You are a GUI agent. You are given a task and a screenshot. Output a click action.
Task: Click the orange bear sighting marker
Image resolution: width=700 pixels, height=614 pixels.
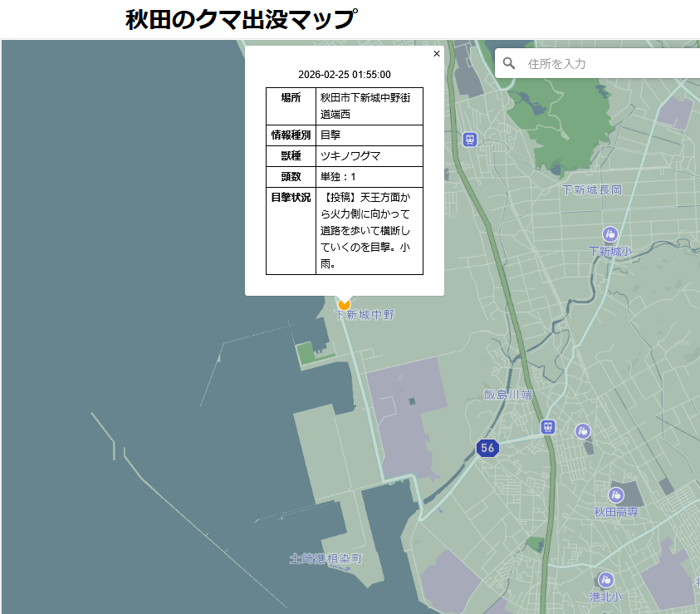tap(344, 304)
